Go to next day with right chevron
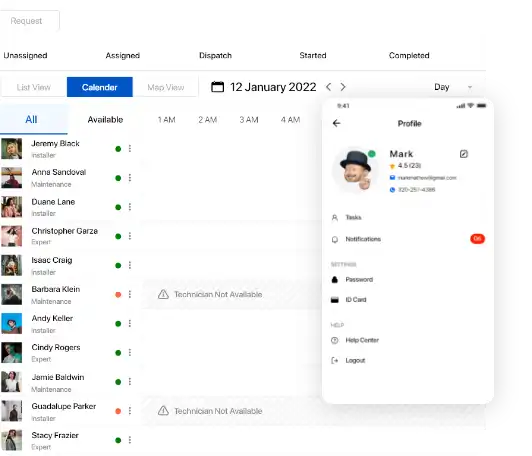The height and width of the screenshot is (456, 532). pyautogui.click(x=343, y=87)
